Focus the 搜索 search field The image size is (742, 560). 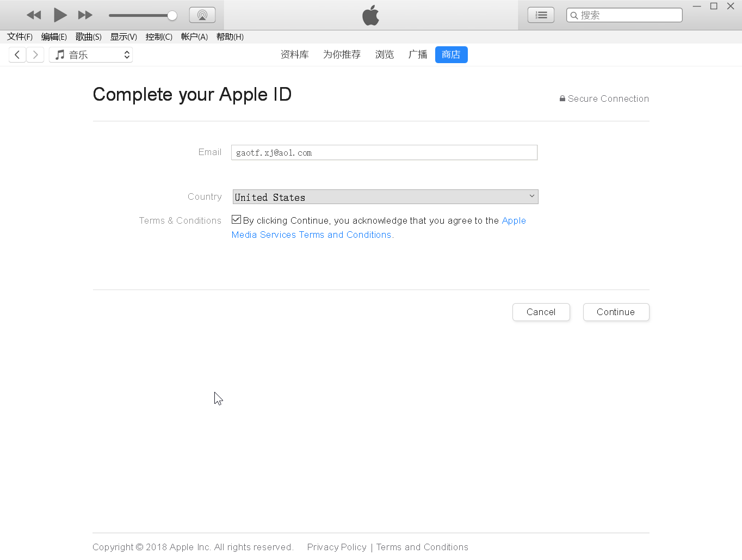point(624,15)
